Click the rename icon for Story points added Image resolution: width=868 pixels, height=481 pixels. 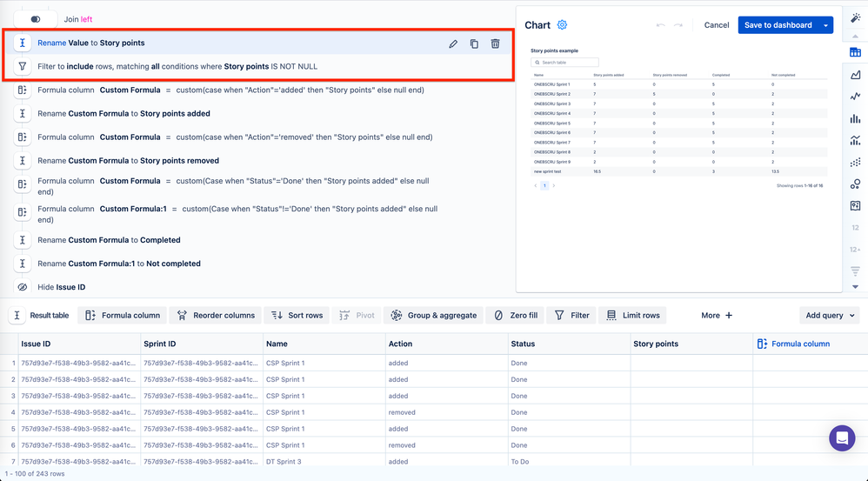pos(22,113)
